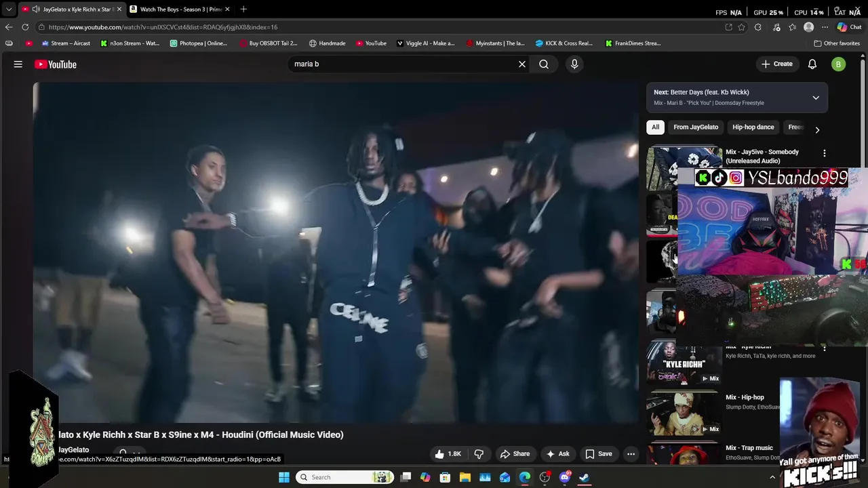Show hidden system tray icons
Image resolution: width=868 pixels, height=488 pixels.
click(772, 477)
